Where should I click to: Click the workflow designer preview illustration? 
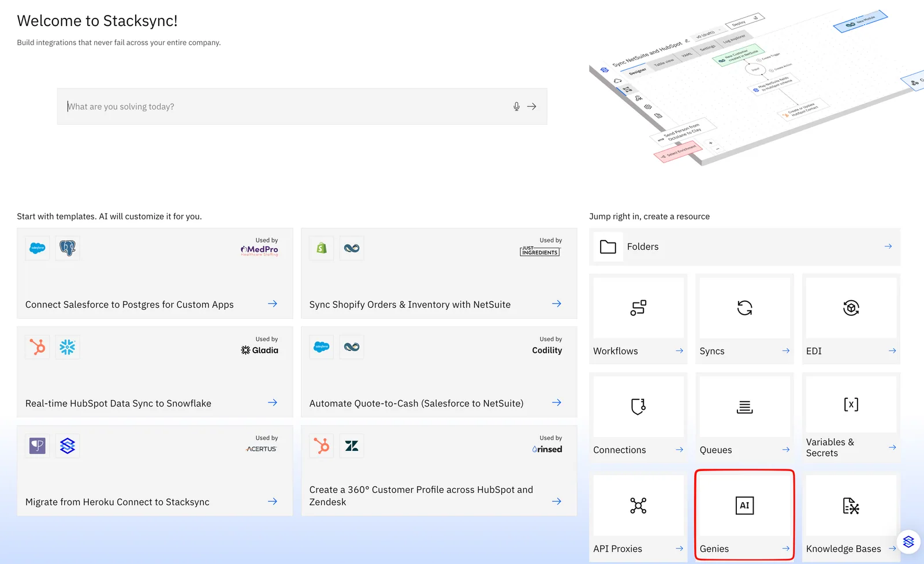click(x=757, y=87)
